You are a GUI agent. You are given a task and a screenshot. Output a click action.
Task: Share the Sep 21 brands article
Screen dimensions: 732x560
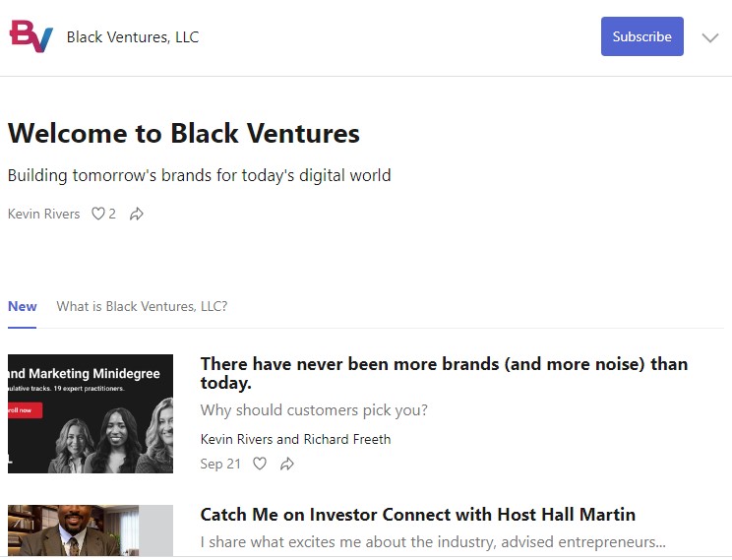287,464
